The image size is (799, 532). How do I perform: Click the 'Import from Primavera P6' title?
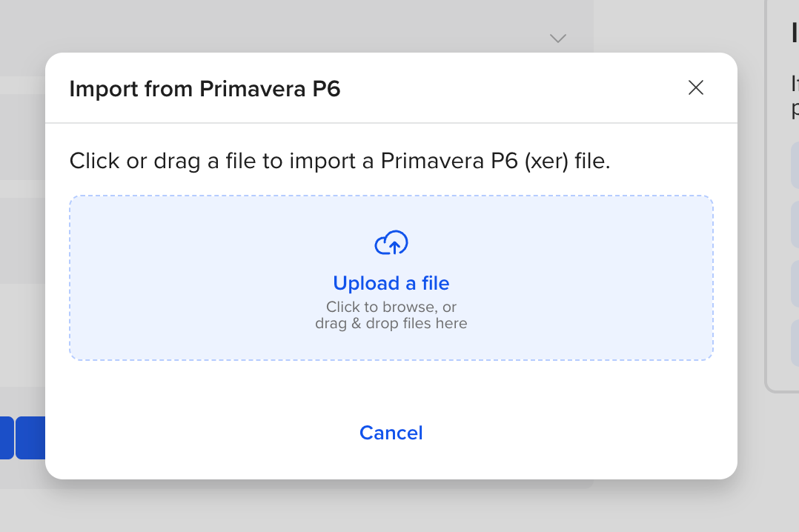205,89
